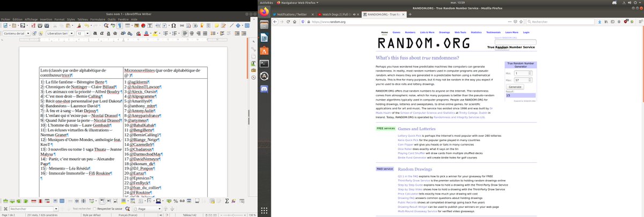This screenshot has width=644, height=217.
Task: Click the Save document icon in Writer
Action: click(x=23, y=26)
